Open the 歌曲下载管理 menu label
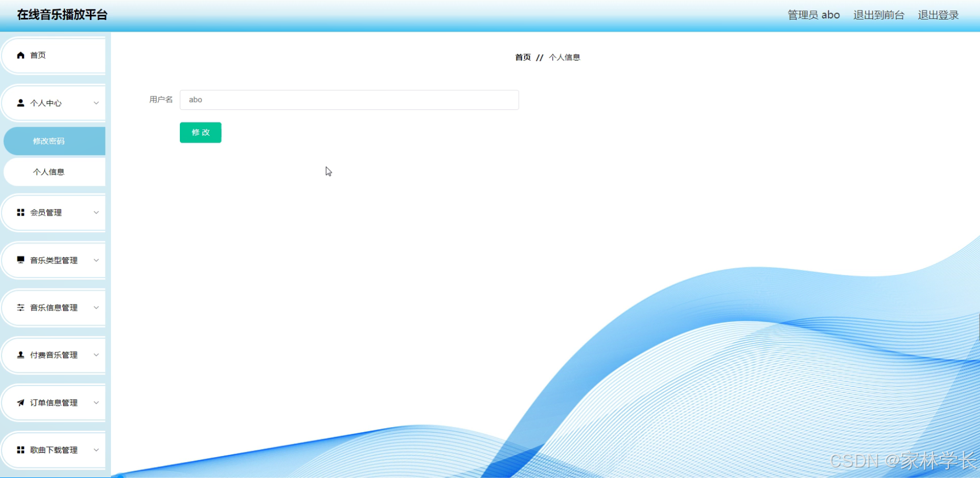 click(x=54, y=450)
